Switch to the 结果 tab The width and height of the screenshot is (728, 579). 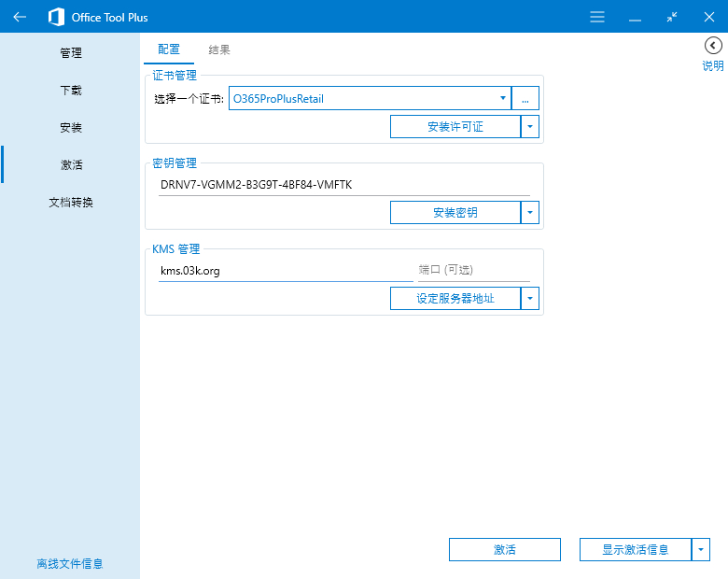point(219,49)
